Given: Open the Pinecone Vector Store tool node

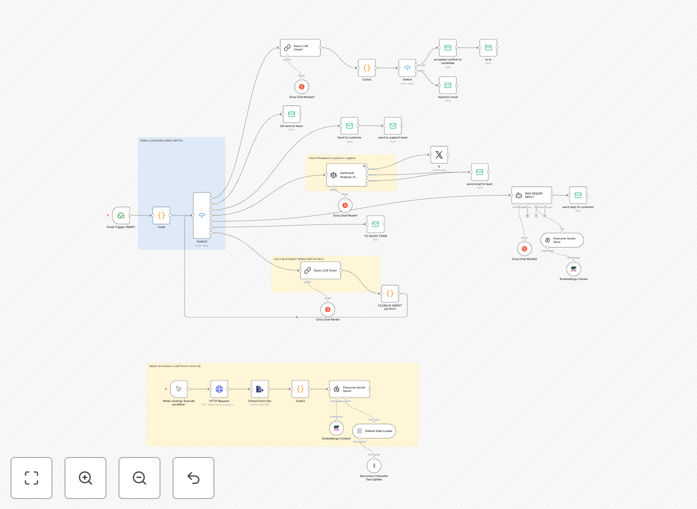Looking at the screenshot, I should click(x=562, y=240).
